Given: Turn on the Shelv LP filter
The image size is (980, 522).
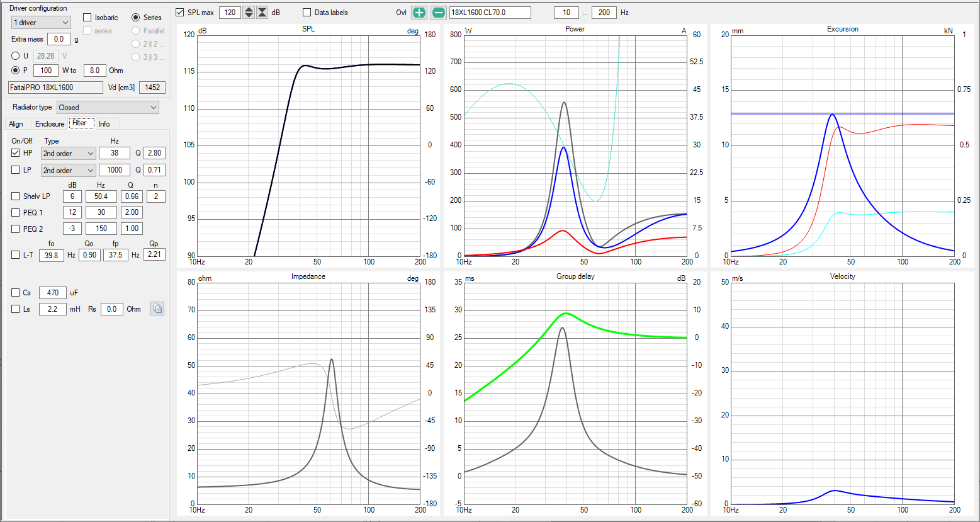Looking at the screenshot, I should (x=16, y=196).
